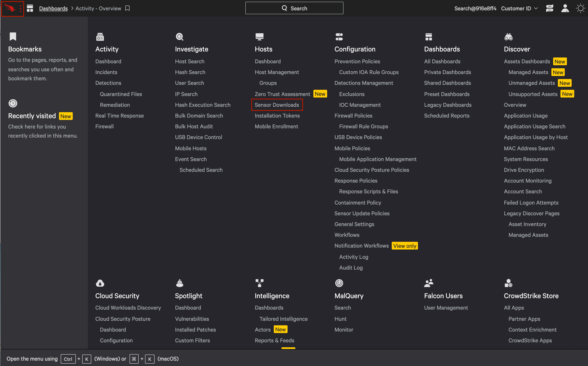Click the bookmark icon for Activity Overview
The width and height of the screenshot is (588, 366).
pos(128,8)
